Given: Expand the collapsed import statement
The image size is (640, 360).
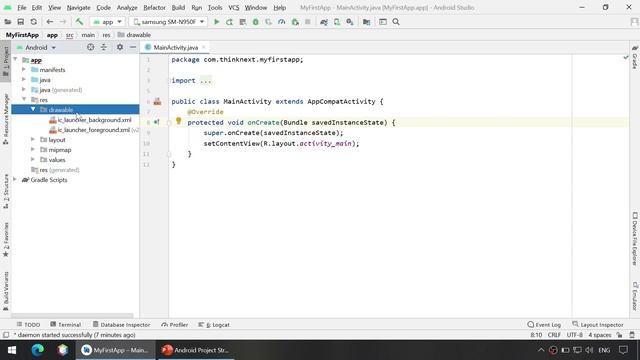Looking at the screenshot, I should [x=206, y=81].
